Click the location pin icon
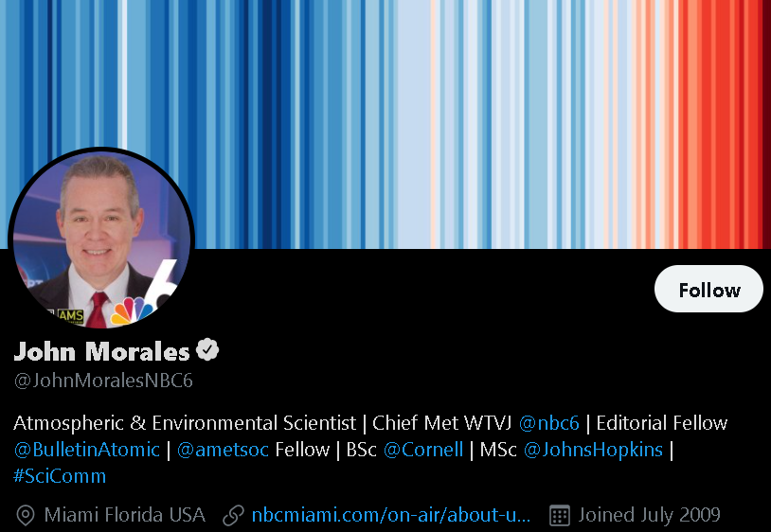The image size is (771, 532). (x=25, y=515)
